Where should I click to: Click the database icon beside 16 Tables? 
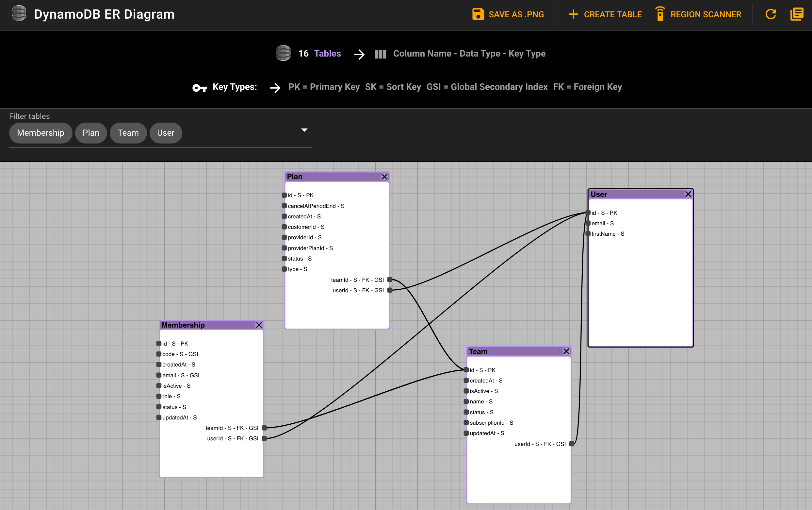[284, 53]
